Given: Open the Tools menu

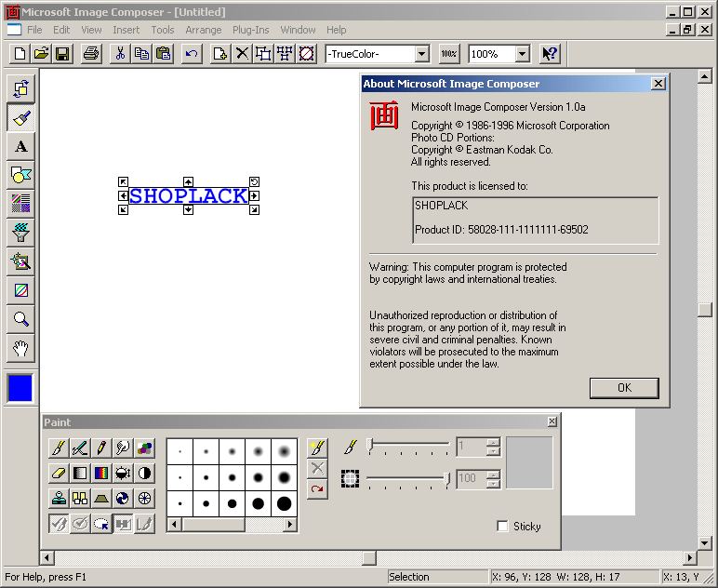Looking at the screenshot, I should pos(163,30).
